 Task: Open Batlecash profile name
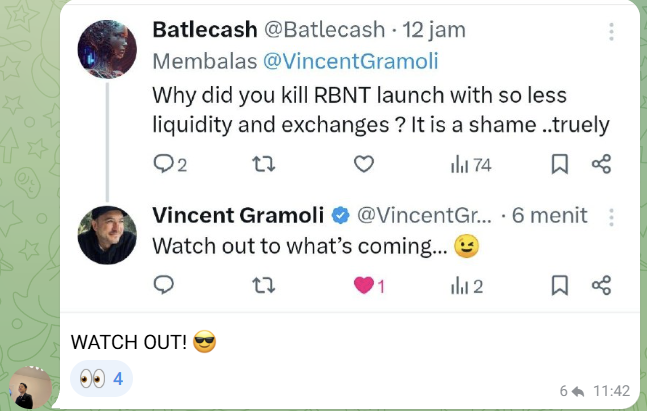(x=205, y=30)
